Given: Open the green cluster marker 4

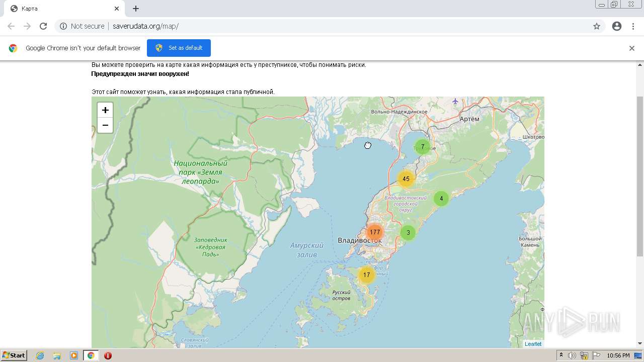Looking at the screenshot, I should tap(441, 199).
